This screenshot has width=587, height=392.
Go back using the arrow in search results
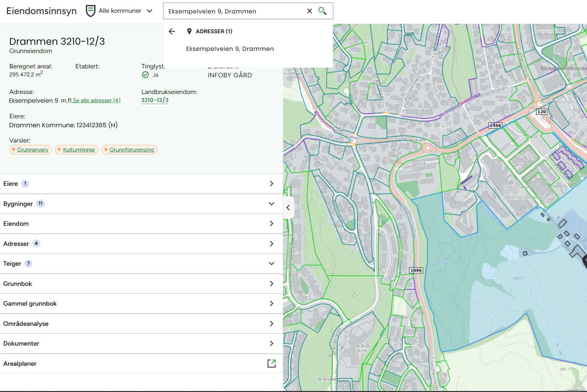pos(172,31)
